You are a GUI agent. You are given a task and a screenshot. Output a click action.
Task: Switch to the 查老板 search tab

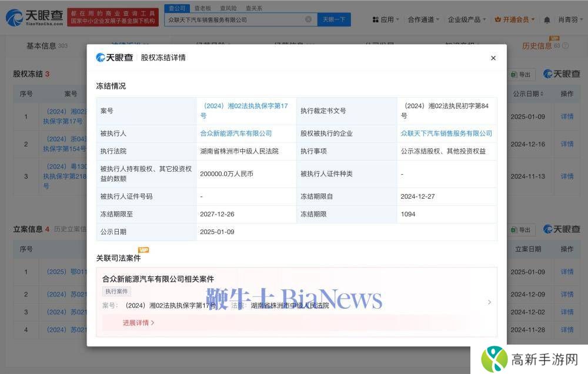tap(203, 8)
